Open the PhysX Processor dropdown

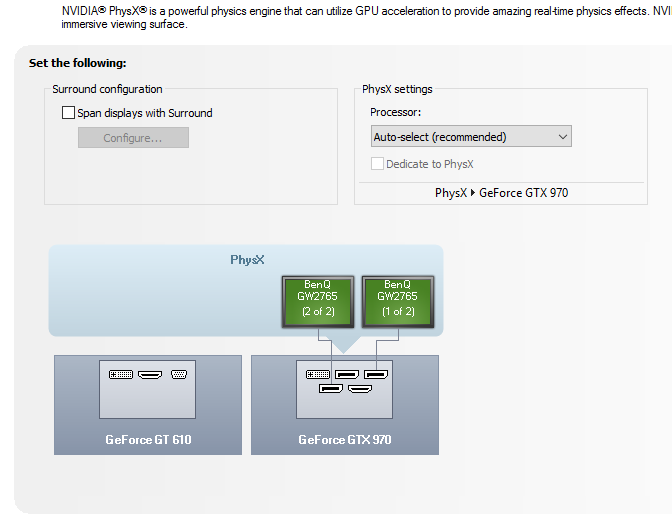point(471,136)
